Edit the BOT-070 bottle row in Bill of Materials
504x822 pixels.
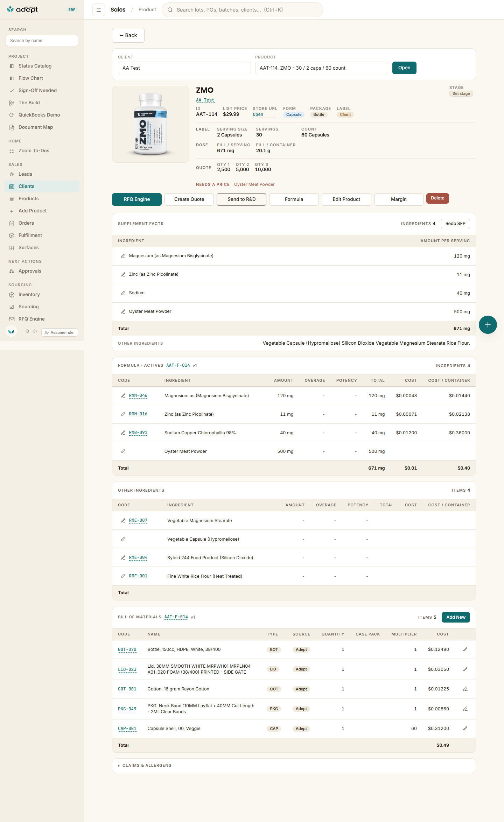pyautogui.click(x=465, y=649)
